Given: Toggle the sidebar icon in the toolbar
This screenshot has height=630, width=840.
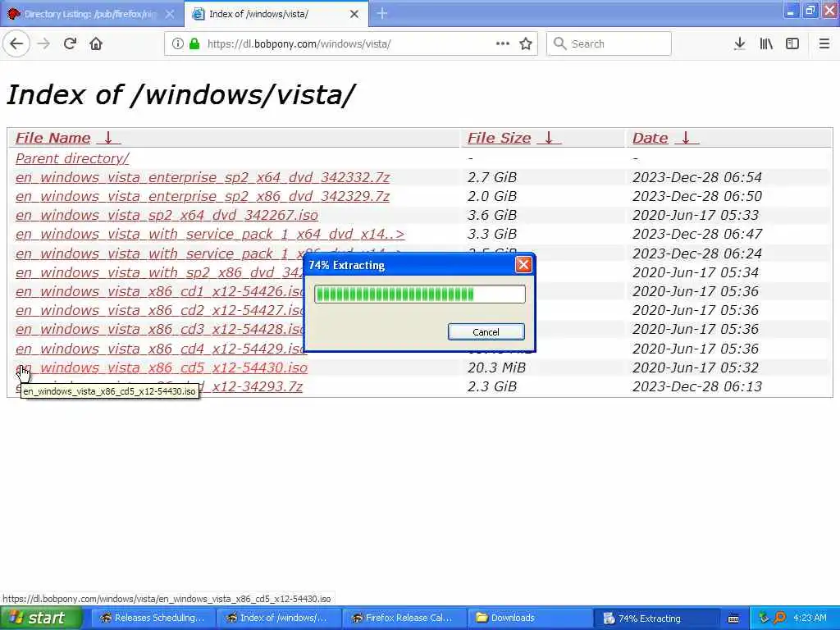Looking at the screenshot, I should click(792, 43).
